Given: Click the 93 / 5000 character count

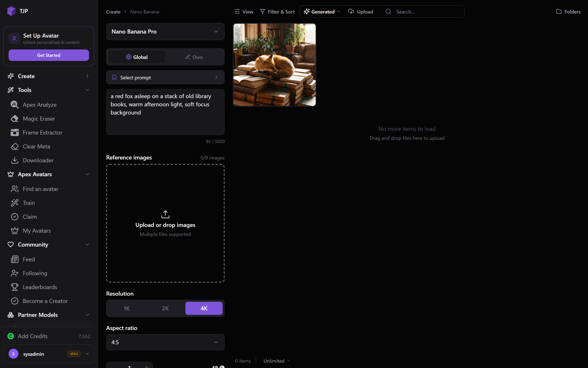Looking at the screenshot, I should (x=215, y=141).
